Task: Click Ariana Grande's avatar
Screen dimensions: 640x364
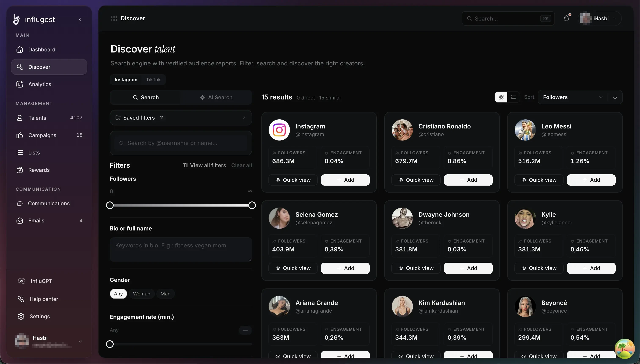Action: pyautogui.click(x=279, y=306)
